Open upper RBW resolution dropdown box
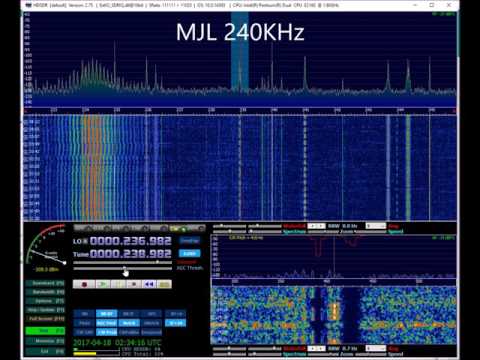 click(376, 226)
